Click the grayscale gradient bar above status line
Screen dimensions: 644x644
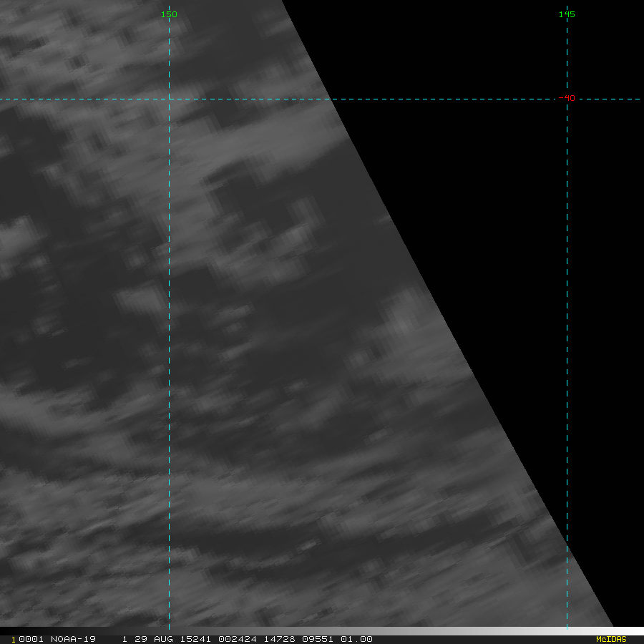pyautogui.click(x=322, y=631)
